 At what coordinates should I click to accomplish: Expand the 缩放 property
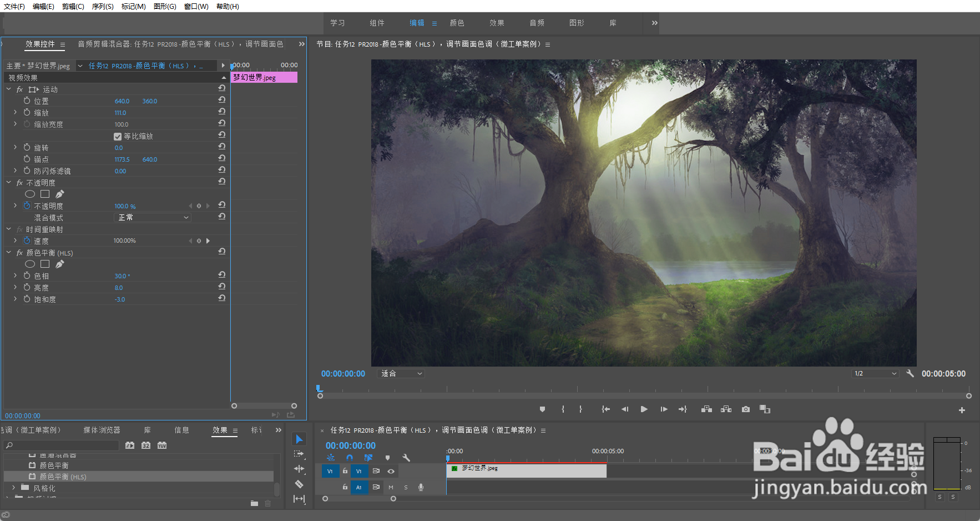pyautogui.click(x=15, y=112)
